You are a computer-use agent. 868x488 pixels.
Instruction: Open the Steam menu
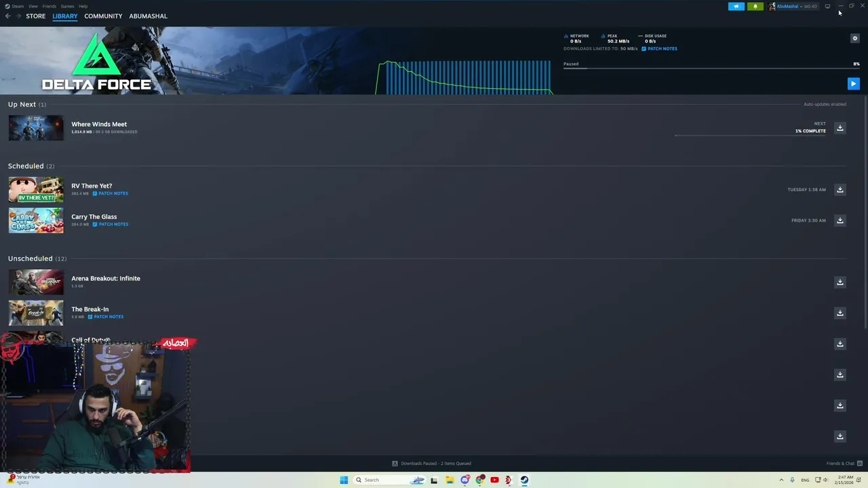18,6
